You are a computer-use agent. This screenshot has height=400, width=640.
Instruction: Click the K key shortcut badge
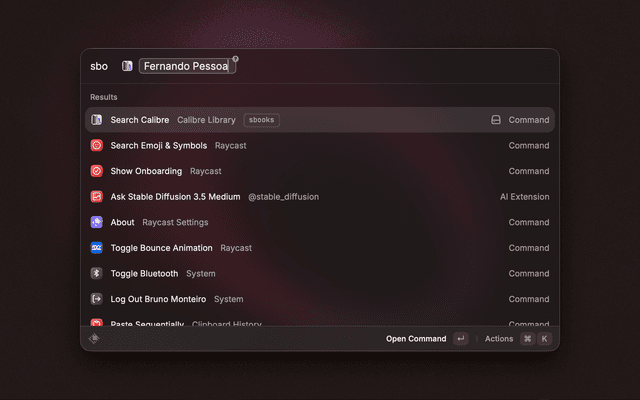pyautogui.click(x=544, y=339)
